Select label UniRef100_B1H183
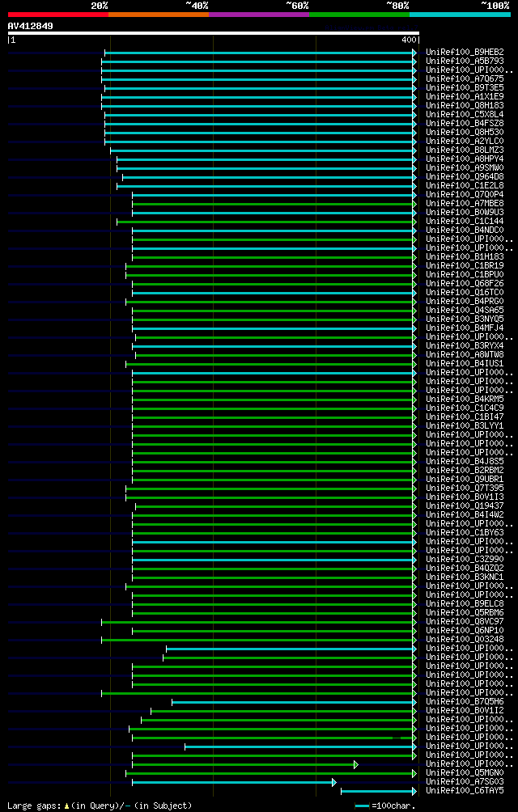 point(464,256)
